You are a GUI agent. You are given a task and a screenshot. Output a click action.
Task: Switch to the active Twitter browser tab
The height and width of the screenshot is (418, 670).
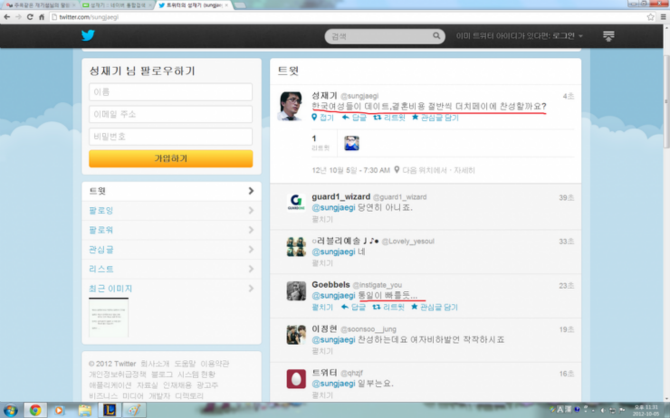coord(194,5)
